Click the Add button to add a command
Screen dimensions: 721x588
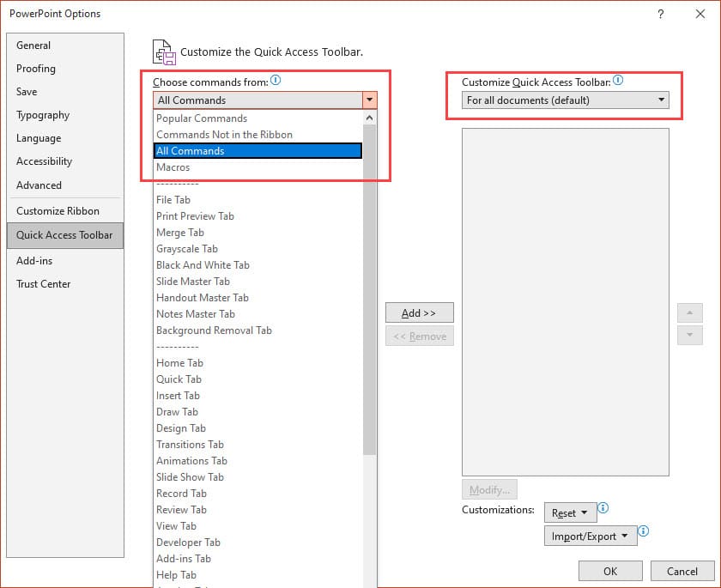[419, 312]
